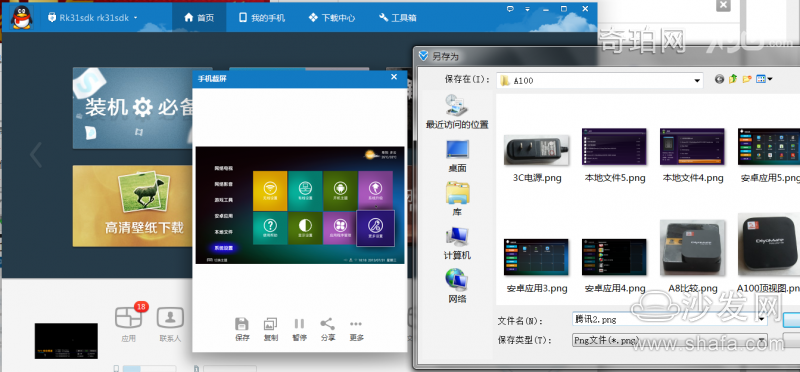Select the file A100顶视图.png
Viewport: 800px width, 372px height.
coord(769,254)
